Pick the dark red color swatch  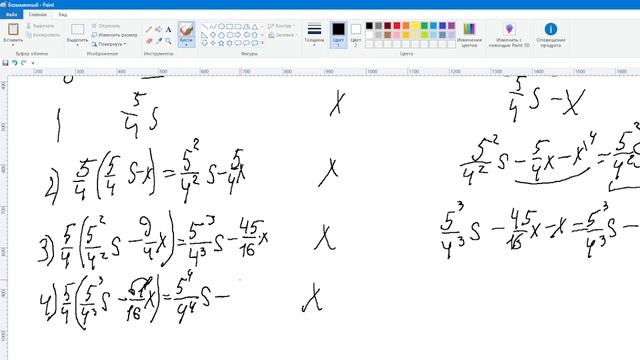click(387, 26)
